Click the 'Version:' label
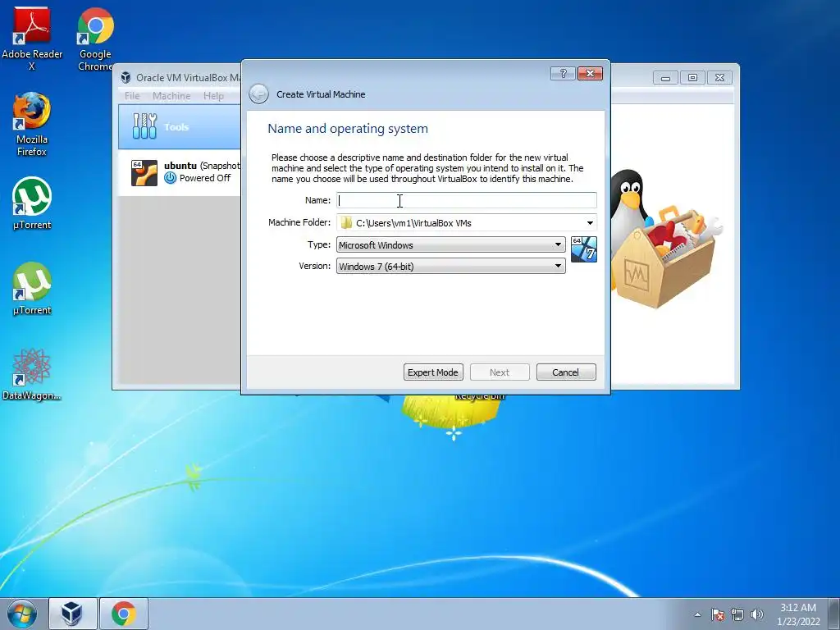 coord(314,266)
